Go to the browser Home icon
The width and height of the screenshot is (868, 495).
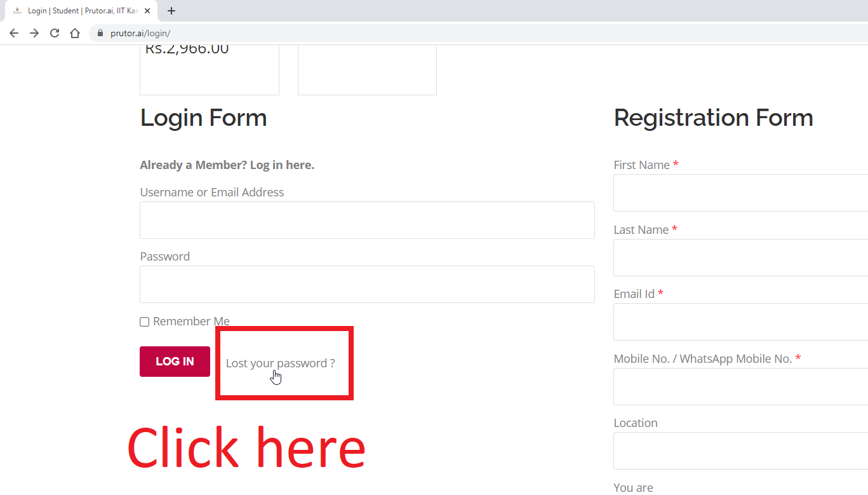click(75, 33)
